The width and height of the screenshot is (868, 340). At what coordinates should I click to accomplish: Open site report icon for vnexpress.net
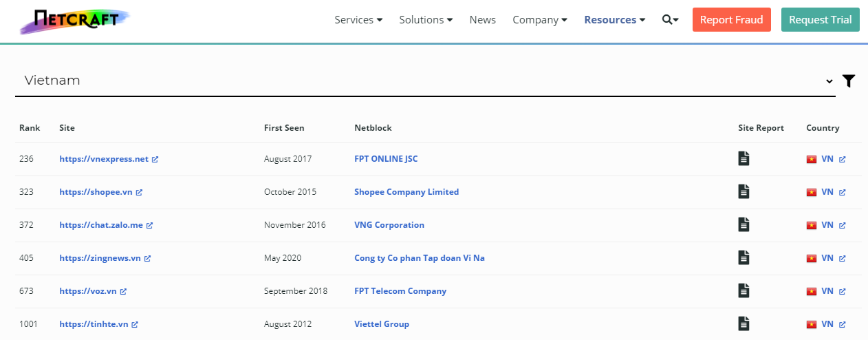pos(744,158)
